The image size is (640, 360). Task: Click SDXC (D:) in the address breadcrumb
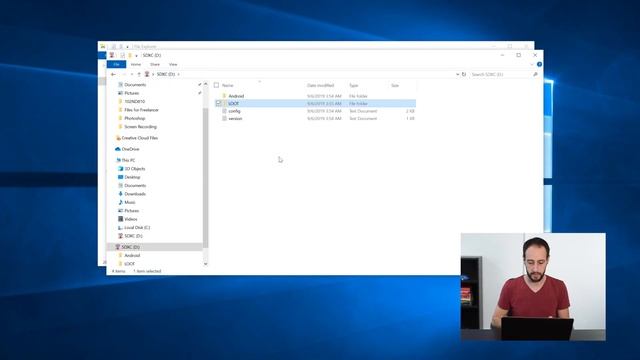coord(166,74)
